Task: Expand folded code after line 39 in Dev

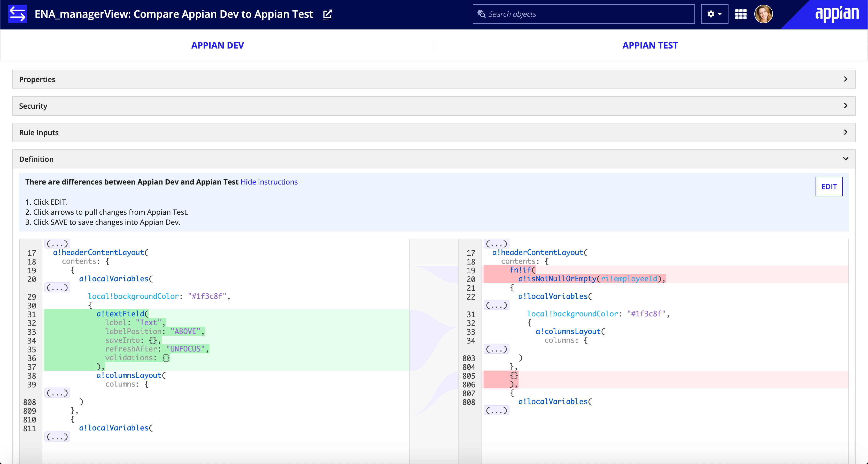Action: tap(57, 393)
